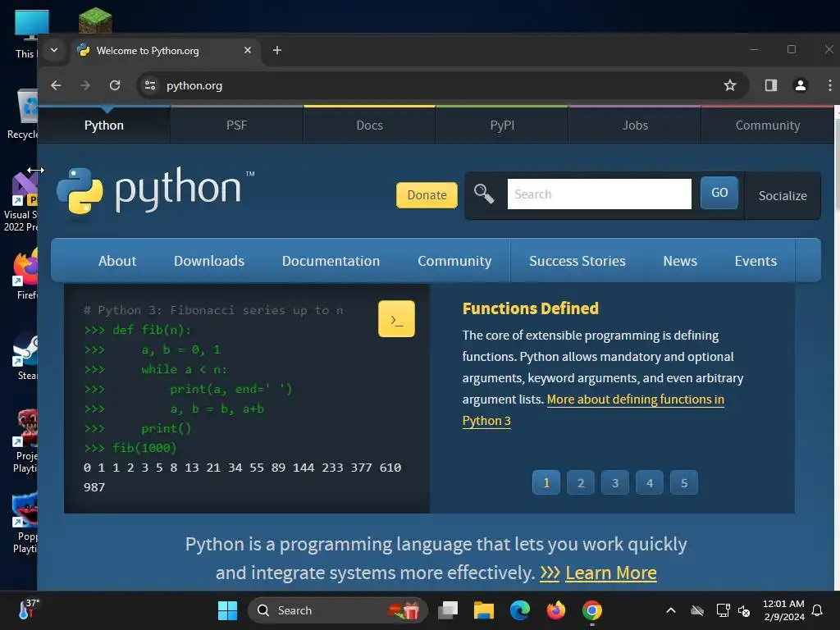This screenshot has height=630, width=840.
Task: Click the browser forward arrow
Action: pos(85,85)
